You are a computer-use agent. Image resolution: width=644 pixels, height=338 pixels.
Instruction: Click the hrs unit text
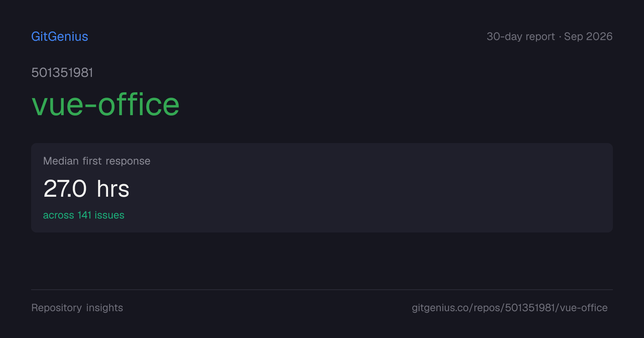113,189
